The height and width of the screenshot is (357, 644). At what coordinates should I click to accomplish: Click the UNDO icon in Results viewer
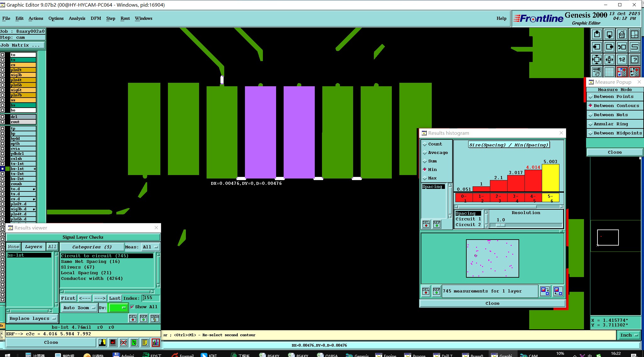tap(154, 318)
